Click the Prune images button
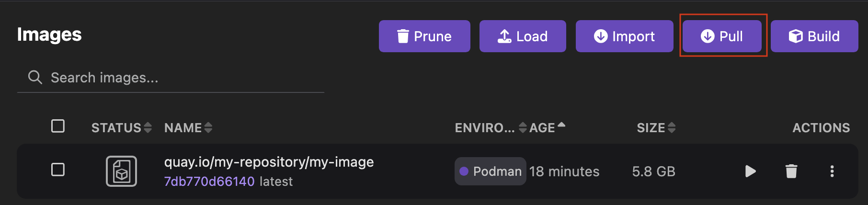The height and width of the screenshot is (205, 868). (424, 36)
